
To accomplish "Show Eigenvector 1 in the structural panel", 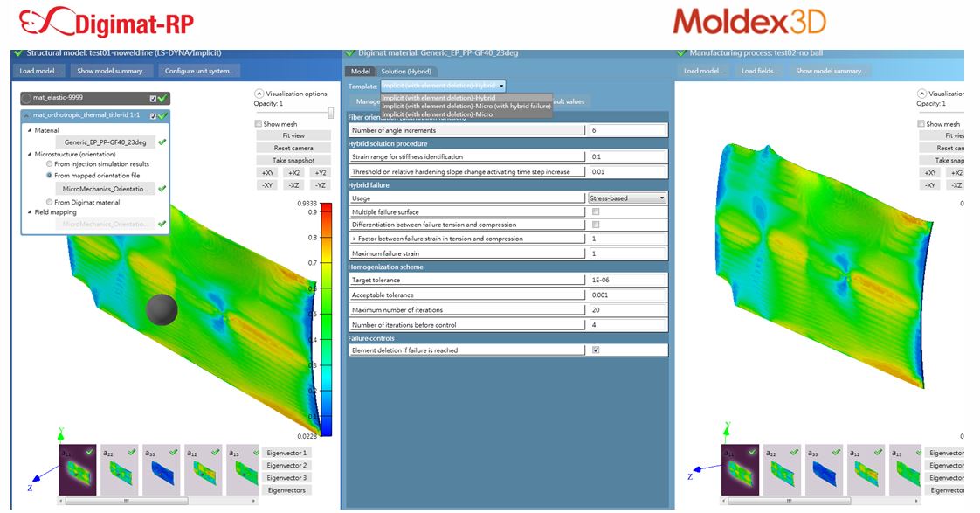I will click(x=286, y=453).
